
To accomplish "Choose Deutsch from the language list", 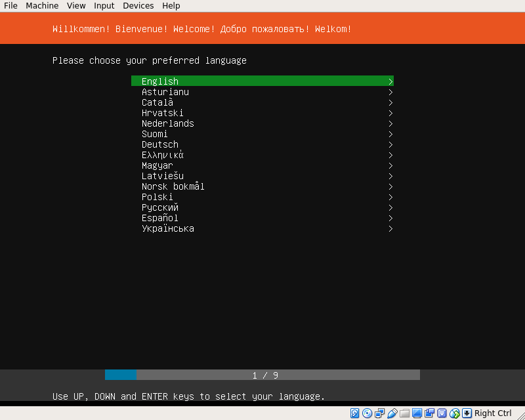I will [160, 144].
